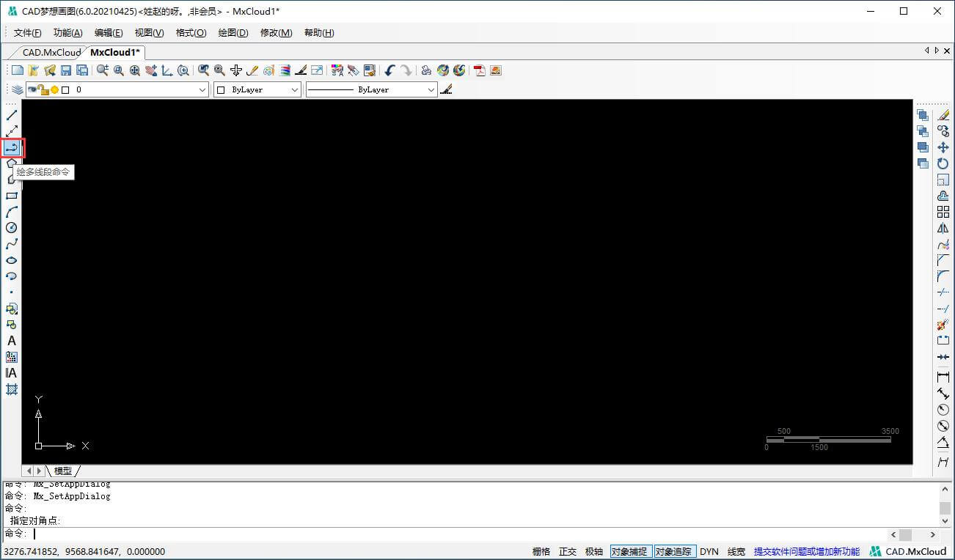Click the layer 0 color swatch
955x560 pixels.
pos(65,89)
